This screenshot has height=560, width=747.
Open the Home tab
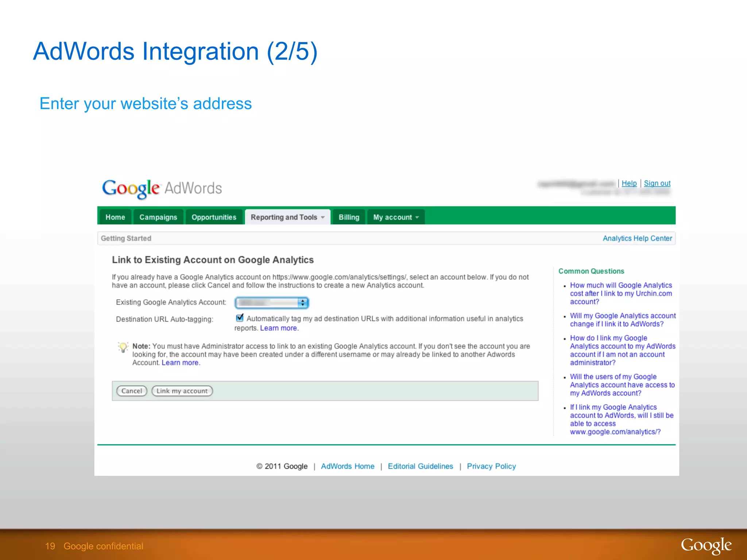[x=115, y=217]
